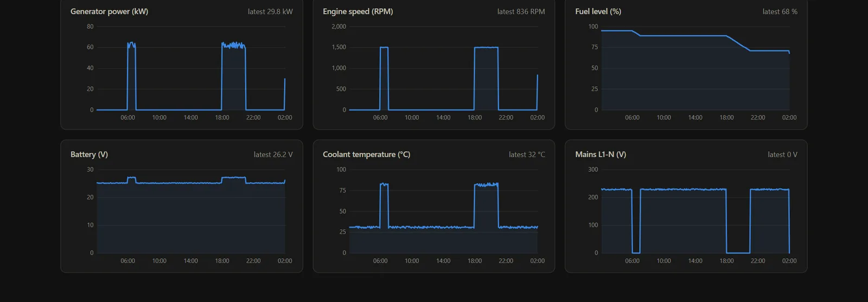Click the 02:00 tick on Mains L1-N chart

tap(789, 261)
